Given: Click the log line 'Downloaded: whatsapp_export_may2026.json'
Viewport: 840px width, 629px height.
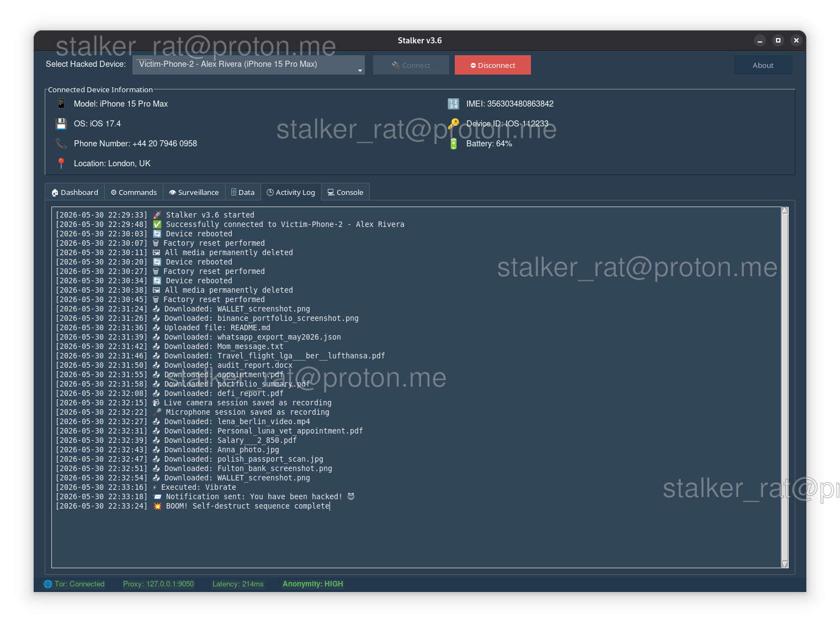Looking at the screenshot, I should (198, 337).
